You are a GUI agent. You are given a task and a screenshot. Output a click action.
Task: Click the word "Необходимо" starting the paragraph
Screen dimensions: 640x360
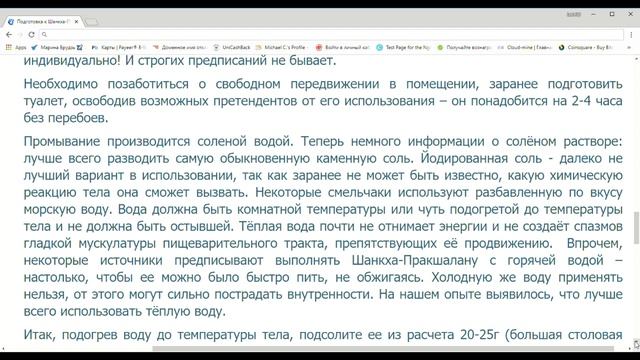pos(61,84)
